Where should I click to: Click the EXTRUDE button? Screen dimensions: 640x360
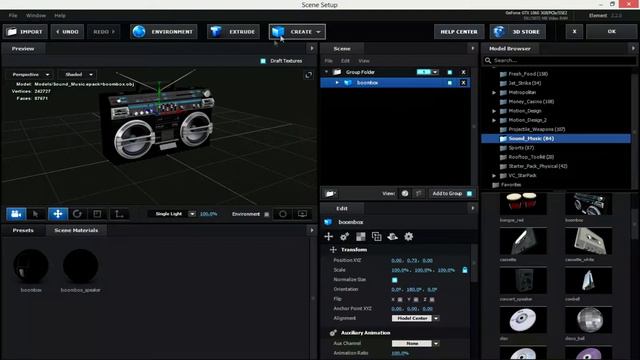233,32
